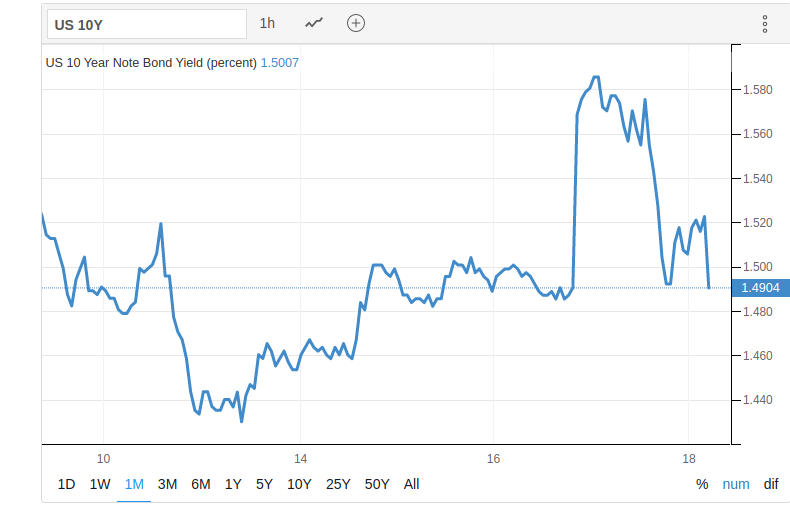This screenshot has width=790, height=520.
Task: Select the 1D time range
Action: [66, 484]
